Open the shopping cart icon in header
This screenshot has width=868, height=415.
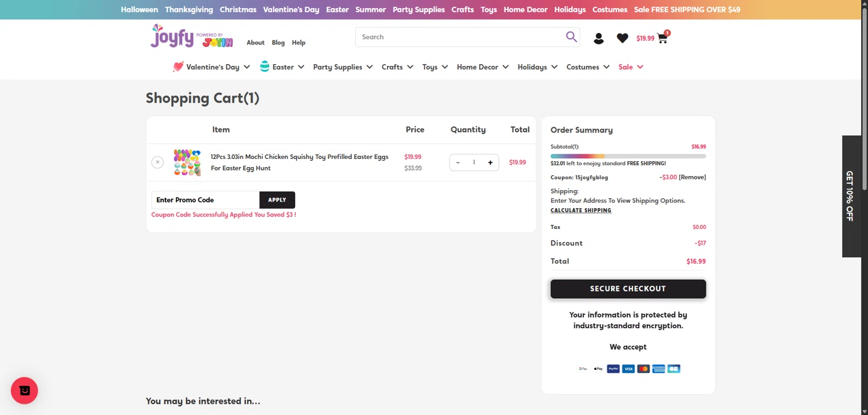[663, 38]
